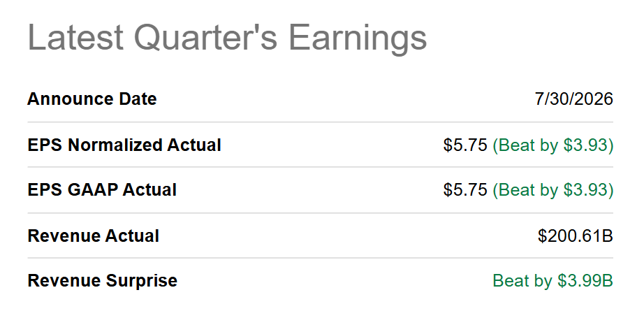
Task: Click divider line below EPS GAAP Actual row
Action: click(321, 213)
